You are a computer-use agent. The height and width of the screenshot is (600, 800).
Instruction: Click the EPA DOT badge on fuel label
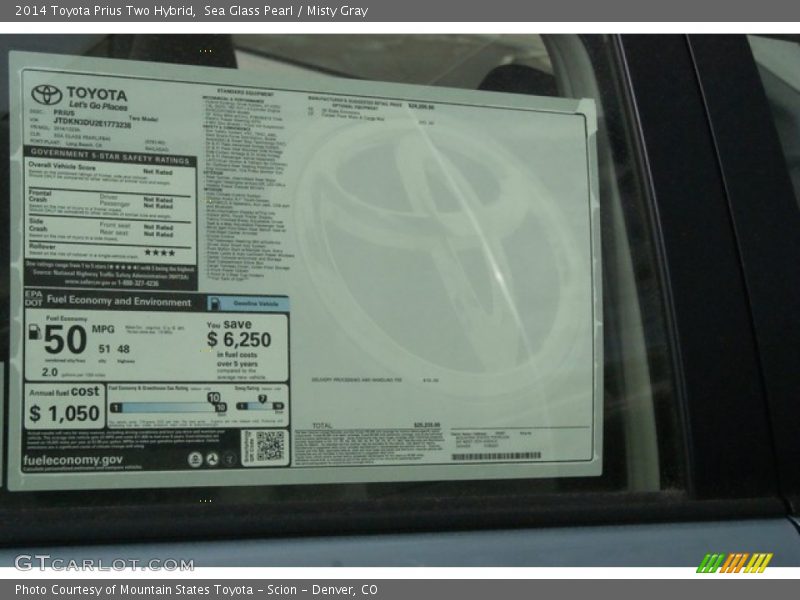point(34,299)
